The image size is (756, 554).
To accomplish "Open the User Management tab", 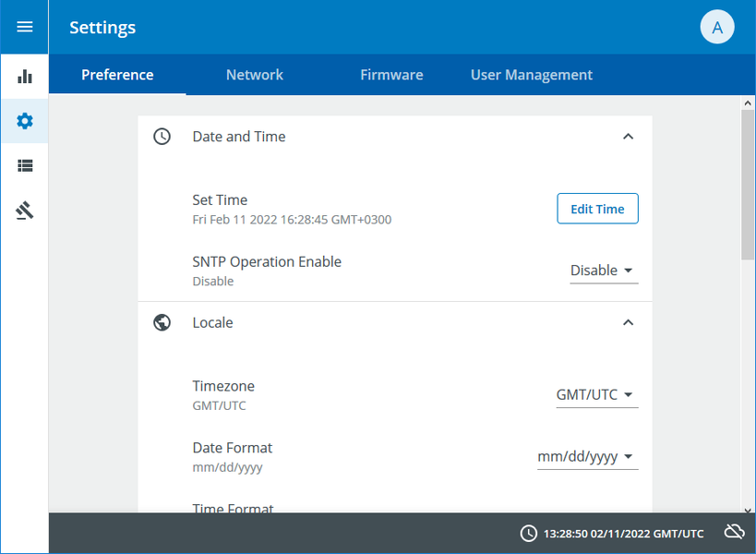I will pyautogui.click(x=532, y=75).
